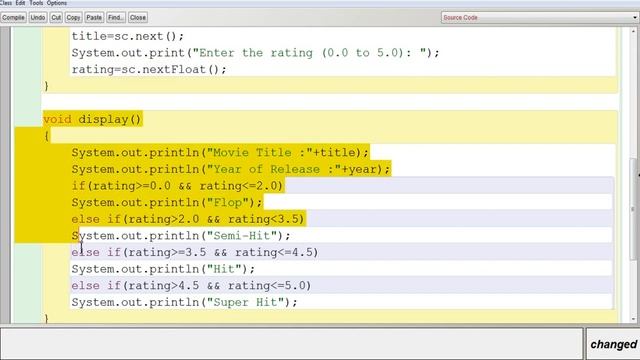Image resolution: width=640 pixels, height=360 pixels.
Task: Click the line 'title=sc.next();'
Action: (128, 36)
